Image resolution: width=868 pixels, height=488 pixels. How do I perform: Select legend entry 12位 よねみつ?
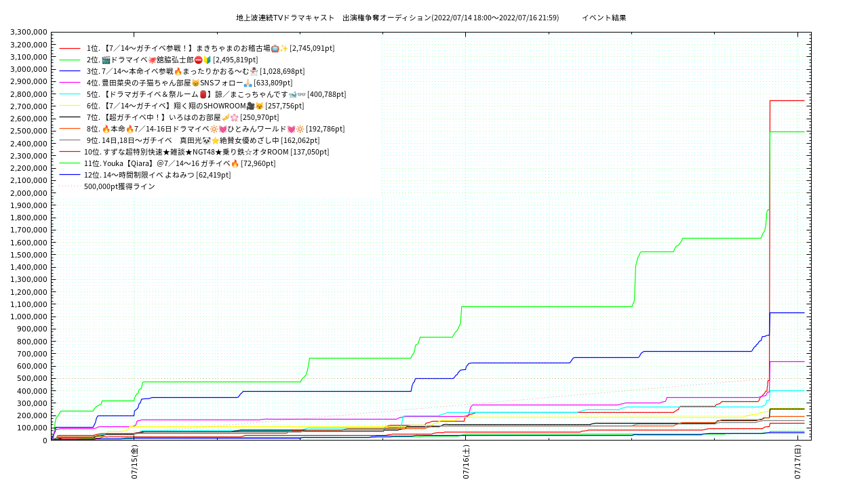157,175
